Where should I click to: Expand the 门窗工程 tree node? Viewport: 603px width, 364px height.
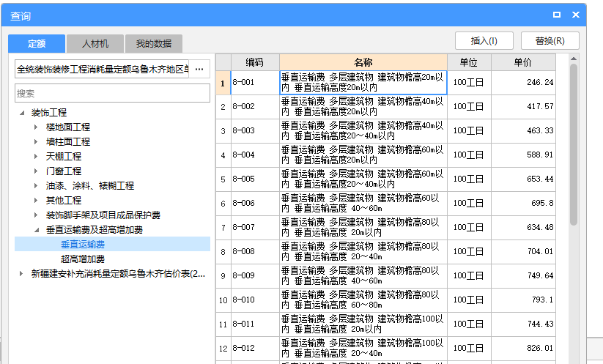pos(36,171)
